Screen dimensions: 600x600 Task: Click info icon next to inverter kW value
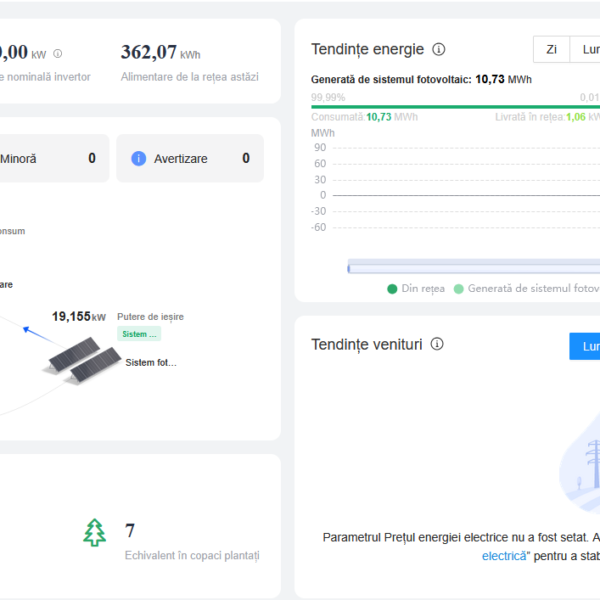point(57,53)
